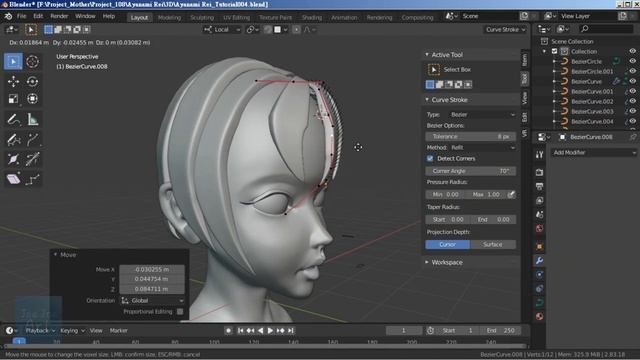The width and height of the screenshot is (640, 360).
Task: Open the Render menu
Action: (x=59, y=16)
